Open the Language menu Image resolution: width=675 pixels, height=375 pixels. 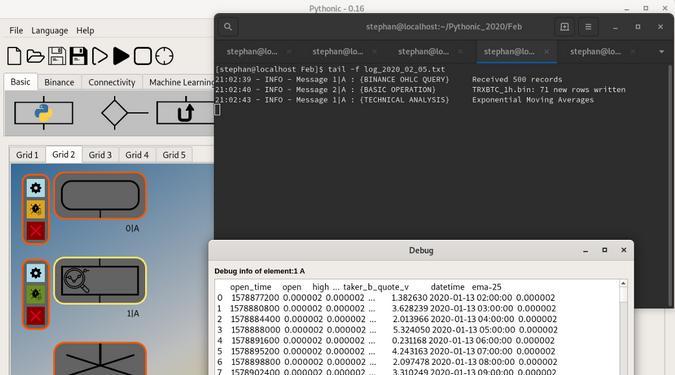point(50,31)
